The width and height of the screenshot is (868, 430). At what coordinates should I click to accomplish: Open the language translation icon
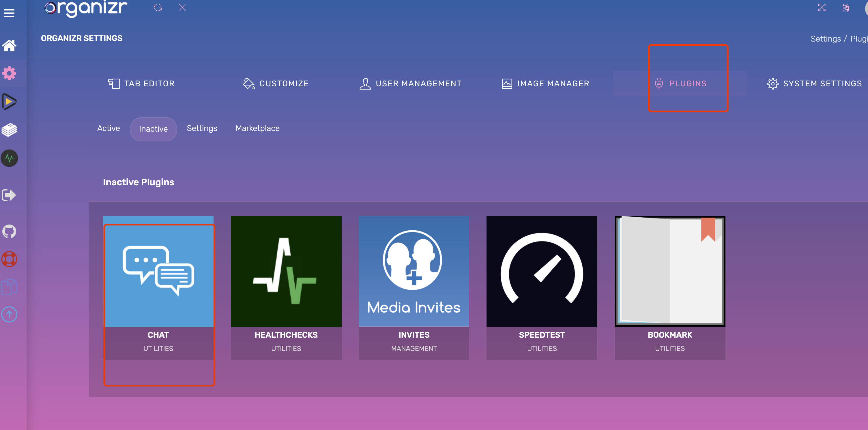[845, 8]
